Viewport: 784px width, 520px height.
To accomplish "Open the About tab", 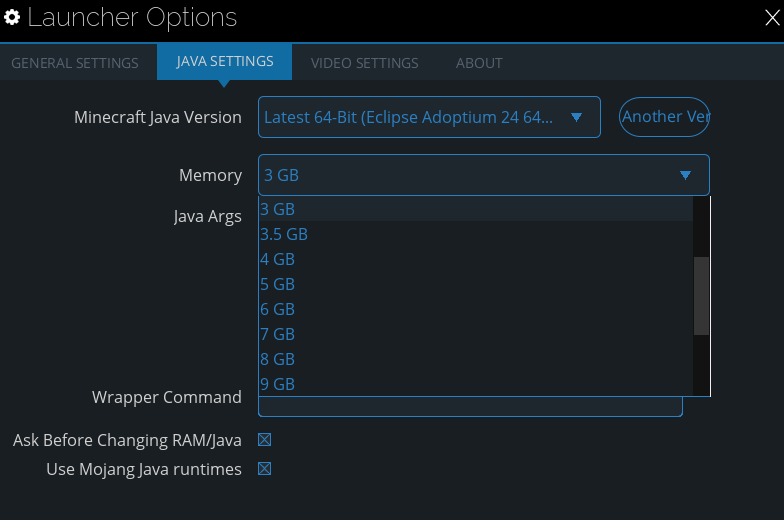I will pos(479,63).
